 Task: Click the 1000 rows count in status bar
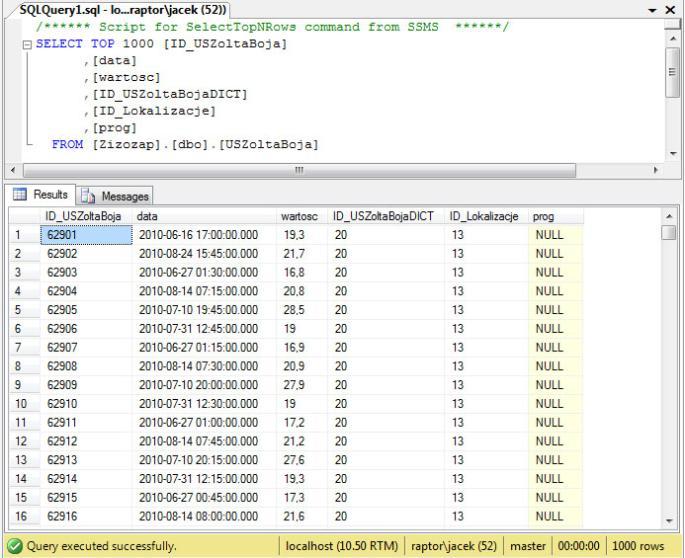pyautogui.click(x=638, y=546)
